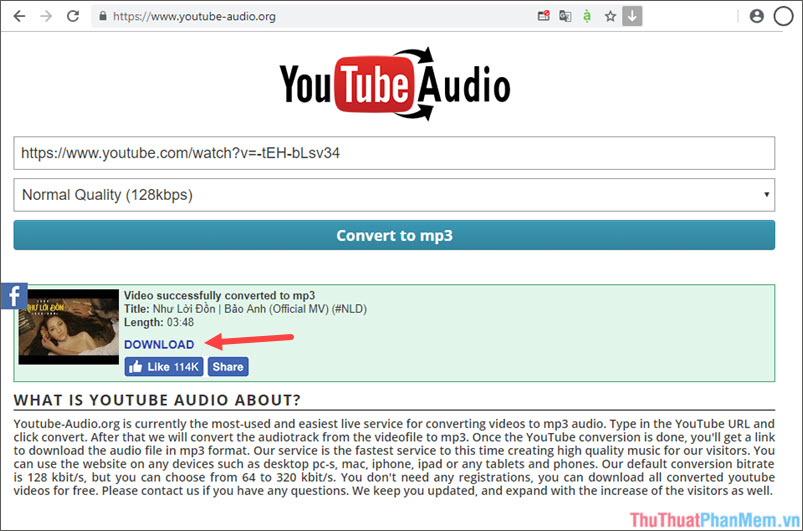Viewport: 803px width, 531px height.
Task: Bookmark this page with the star icon
Action: [x=610, y=16]
